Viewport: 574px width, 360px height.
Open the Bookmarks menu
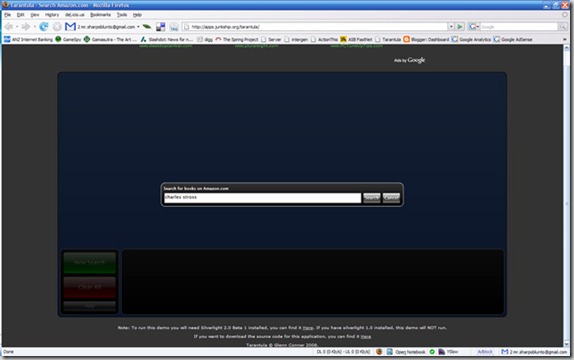[100, 15]
